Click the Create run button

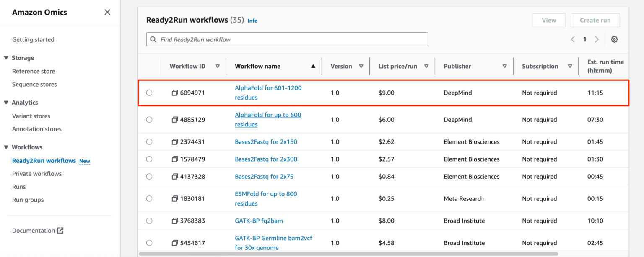[x=595, y=20]
